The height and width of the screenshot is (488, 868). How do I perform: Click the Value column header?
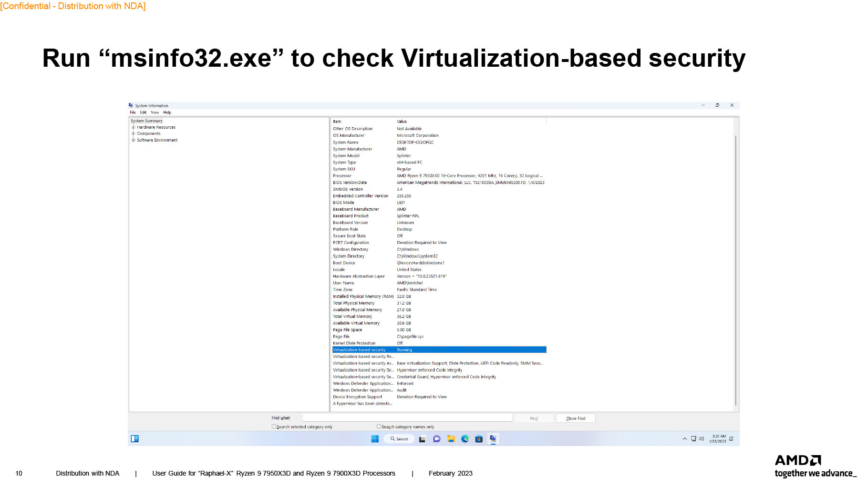pos(471,122)
